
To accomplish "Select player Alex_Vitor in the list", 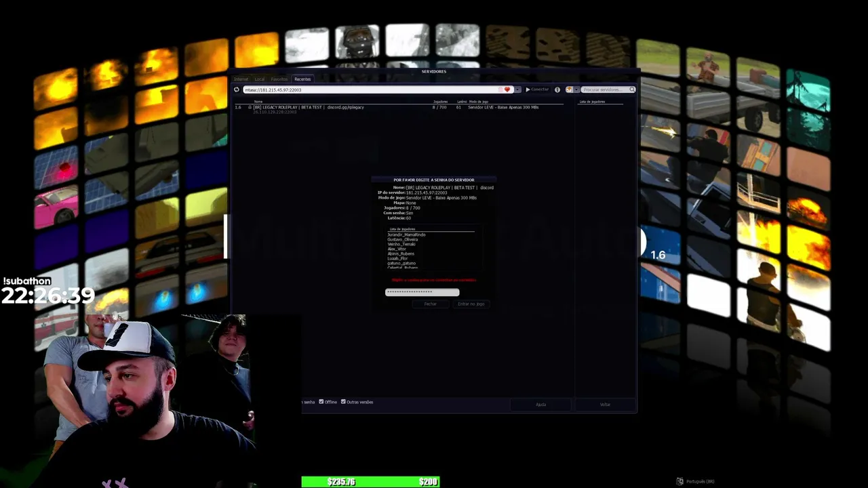I will tap(397, 249).
